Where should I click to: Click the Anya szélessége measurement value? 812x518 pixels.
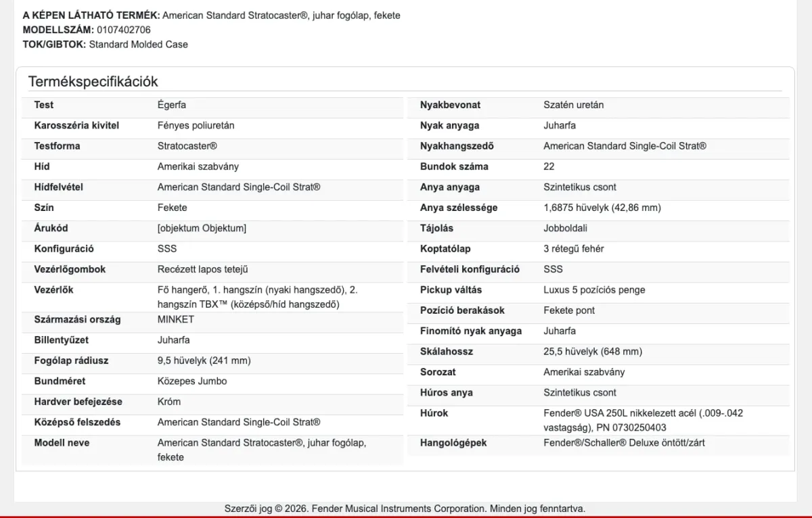pos(602,208)
